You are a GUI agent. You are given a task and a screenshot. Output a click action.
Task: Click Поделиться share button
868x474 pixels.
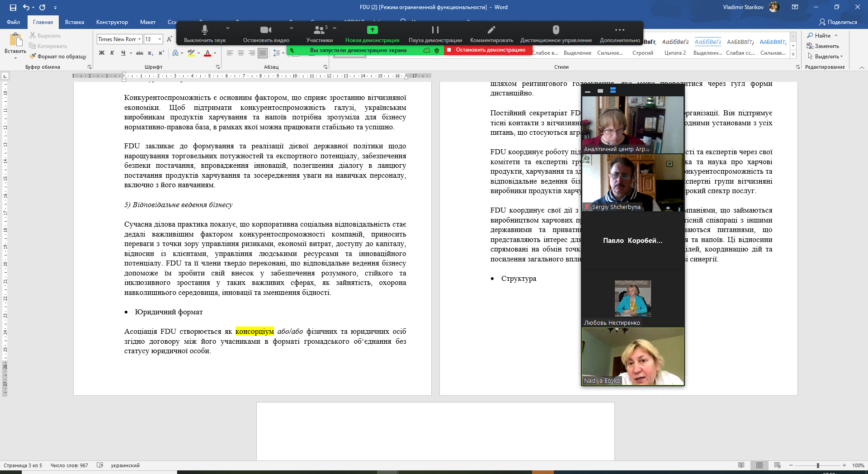tap(838, 22)
